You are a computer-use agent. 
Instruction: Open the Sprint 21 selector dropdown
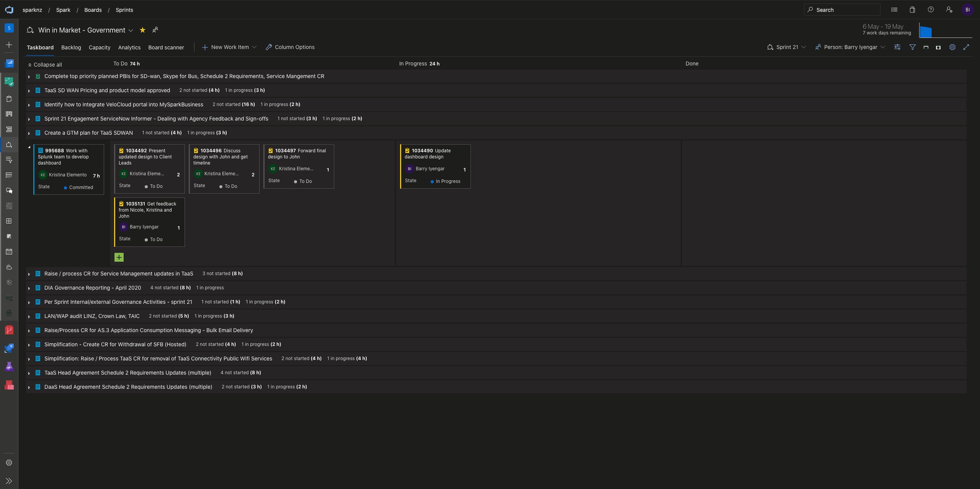click(786, 47)
